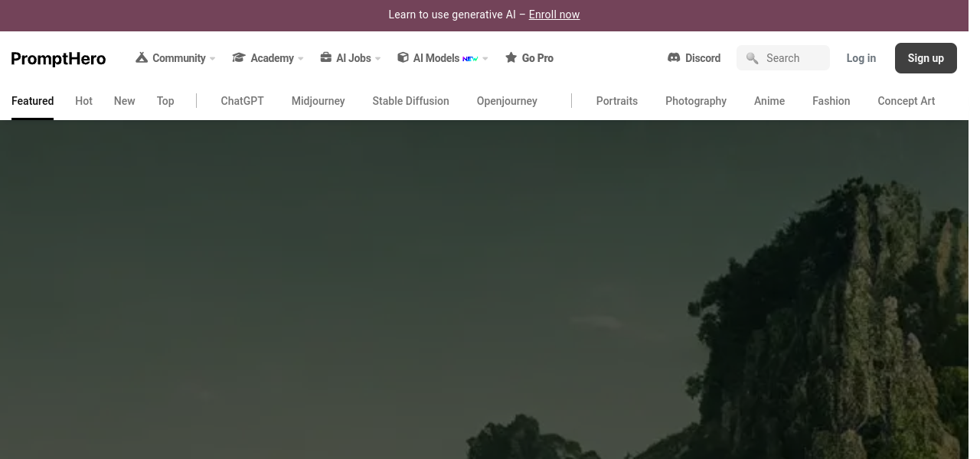Follow the Enroll now link
The width and height of the screenshot is (980, 459).
click(554, 15)
